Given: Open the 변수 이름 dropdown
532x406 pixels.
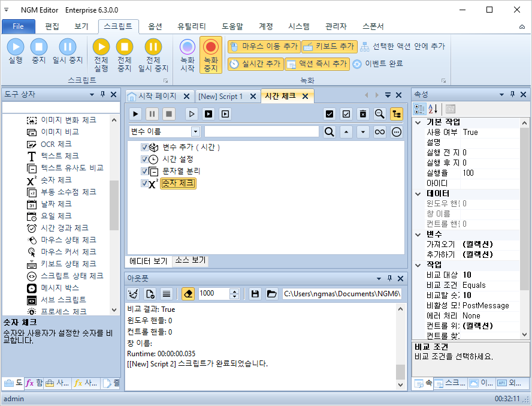Looking at the screenshot, I should 195,131.
